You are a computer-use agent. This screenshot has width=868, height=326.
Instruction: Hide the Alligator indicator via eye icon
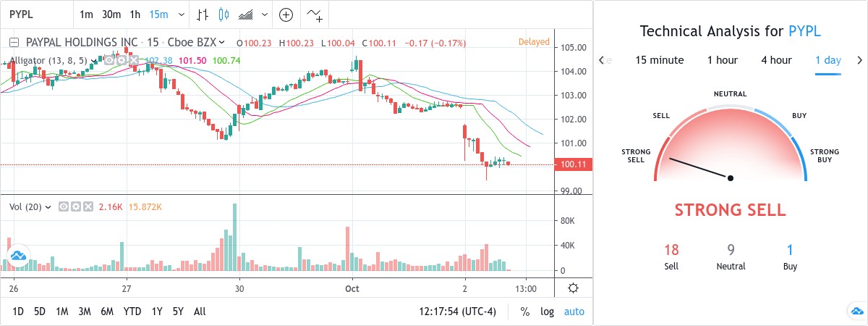[109, 61]
